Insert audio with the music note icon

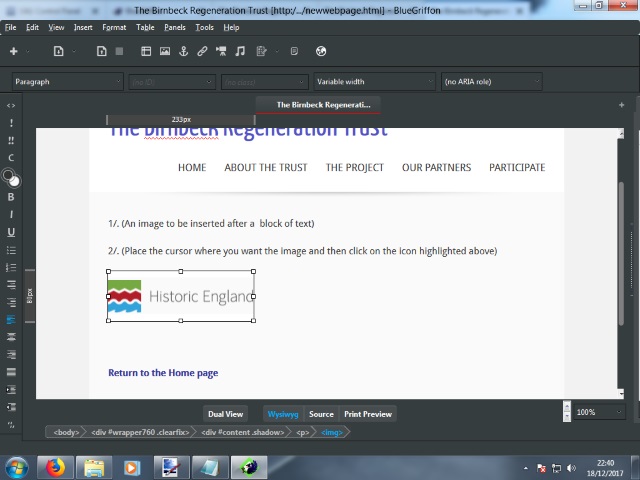click(x=240, y=51)
